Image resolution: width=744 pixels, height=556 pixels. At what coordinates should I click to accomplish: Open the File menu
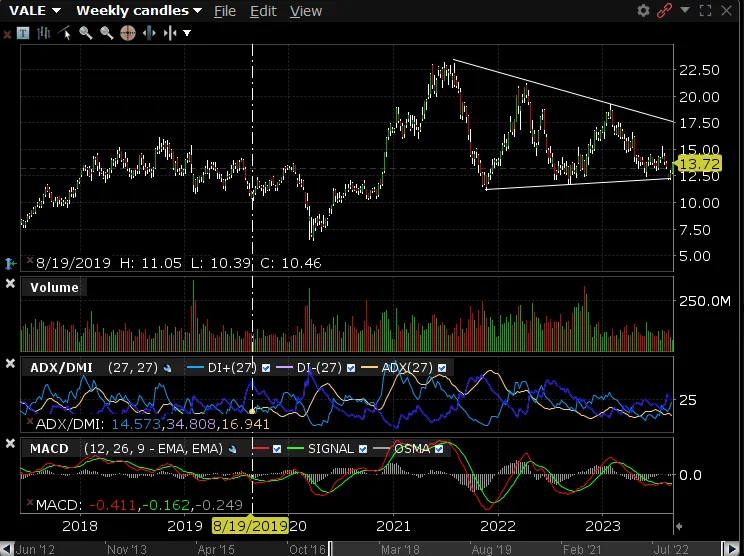tap(225, 11)
